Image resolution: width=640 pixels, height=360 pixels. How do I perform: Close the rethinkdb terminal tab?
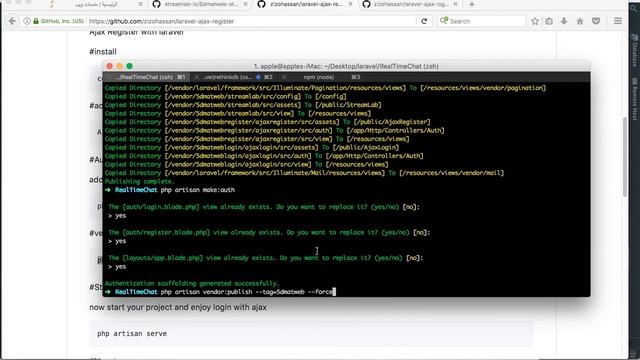197,77
